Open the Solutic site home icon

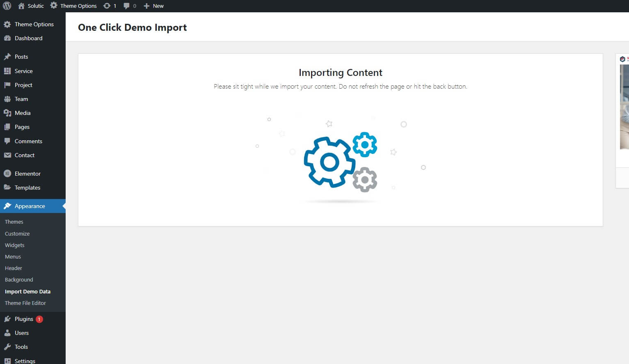(x=21, y=6)
